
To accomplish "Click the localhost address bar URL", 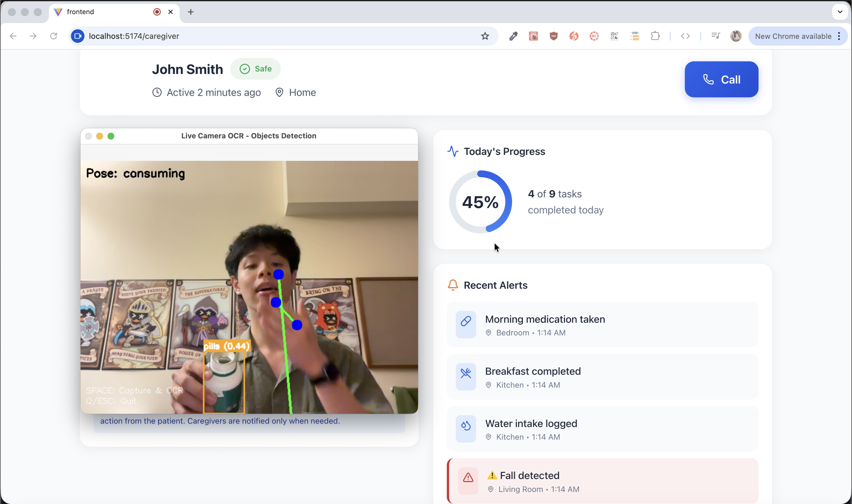I will click(134, 36).
